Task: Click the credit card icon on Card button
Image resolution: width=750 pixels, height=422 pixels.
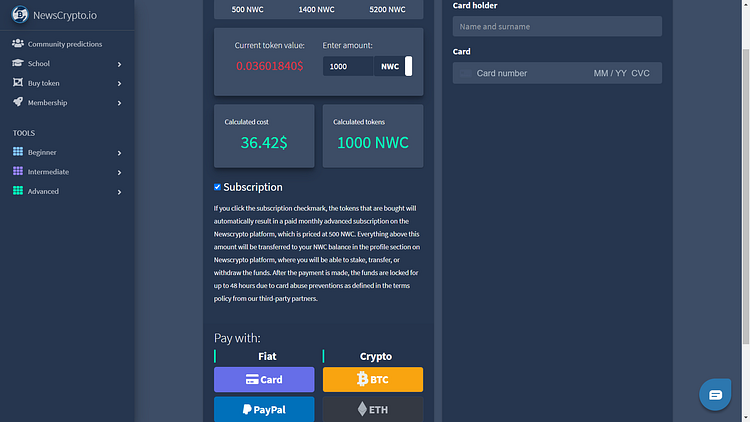Action: click(252, 379)
